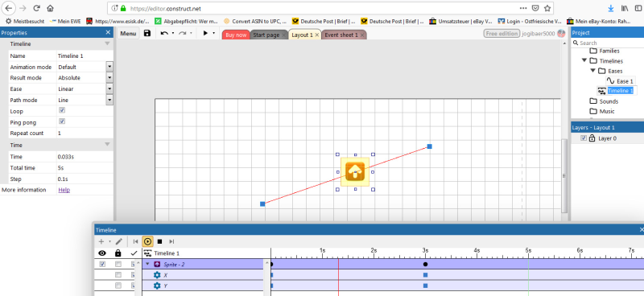
Task: Toggle lock checkbox for Sprite - 2 track
Action: click(118, 264)
